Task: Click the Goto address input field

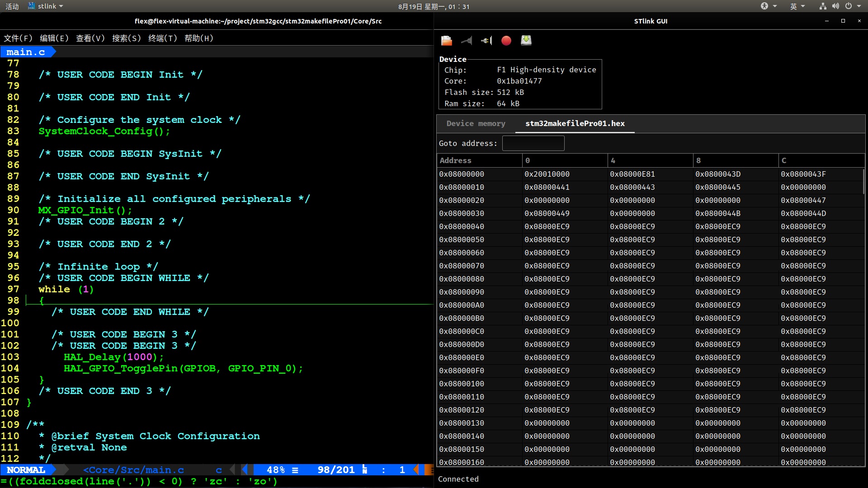Action: (x=533, y=143)
